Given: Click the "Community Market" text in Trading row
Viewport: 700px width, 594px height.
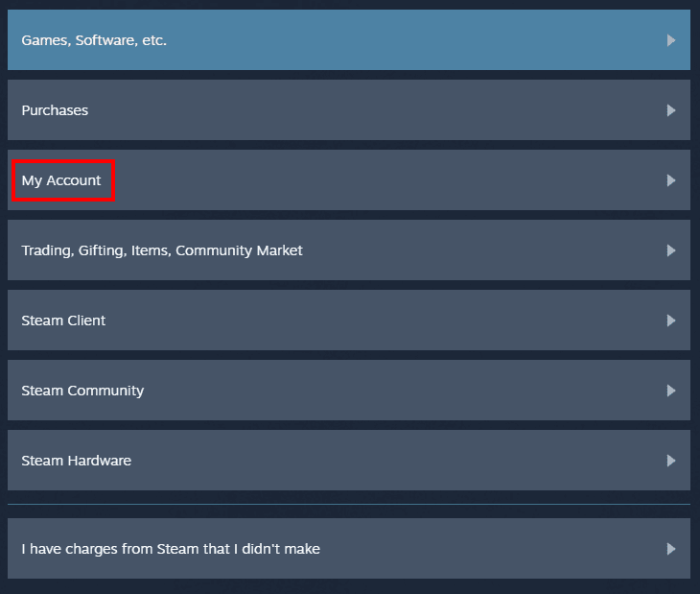Looking at the screenshot, I should click(239, 250).
